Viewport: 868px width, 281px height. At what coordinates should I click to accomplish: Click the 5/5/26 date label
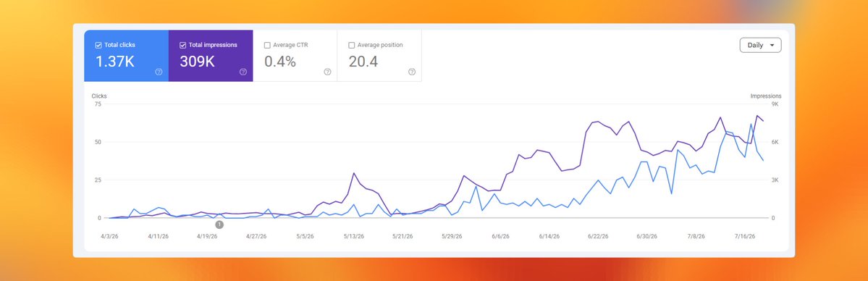[x=306, y=236]
